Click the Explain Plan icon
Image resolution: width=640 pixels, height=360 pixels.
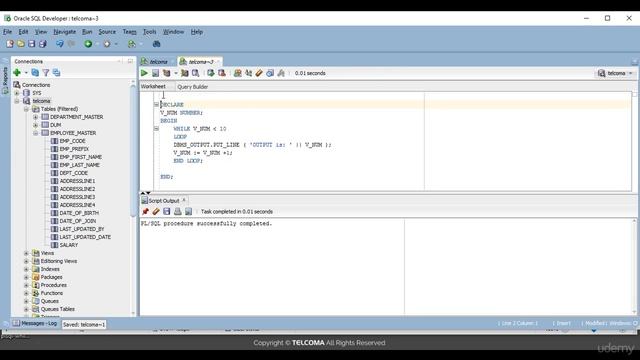(167, 73)
